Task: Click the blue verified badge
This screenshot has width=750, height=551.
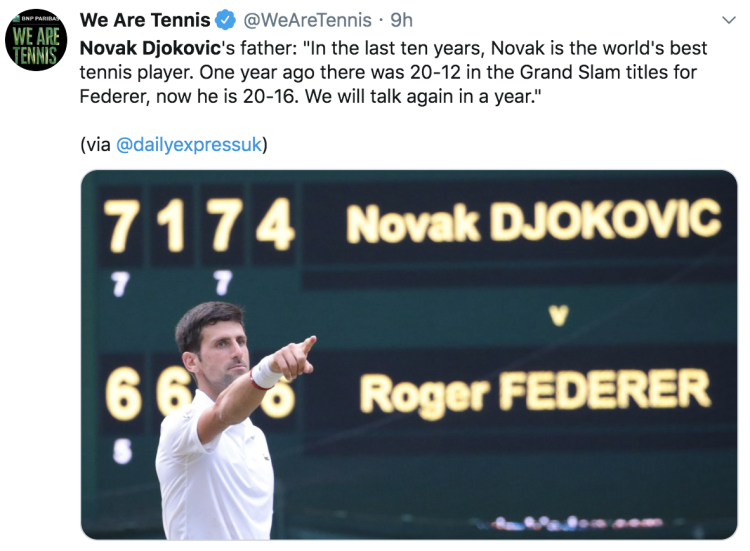Action: click(x=228, y=20)
